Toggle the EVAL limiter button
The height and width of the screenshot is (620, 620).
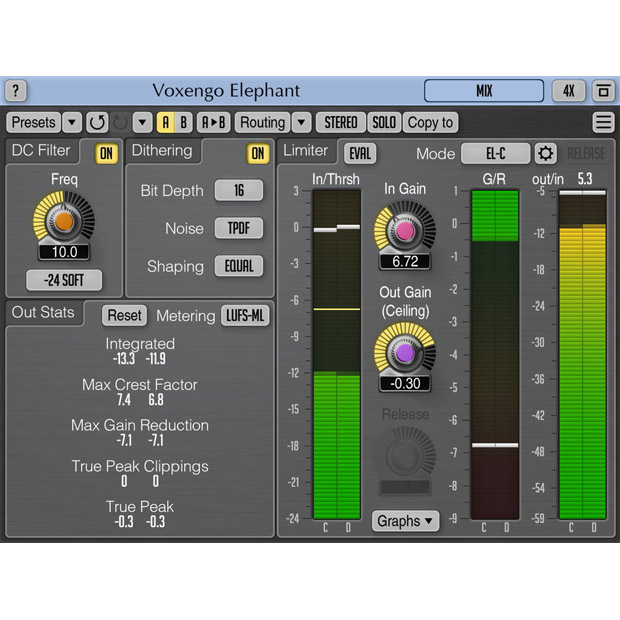tap(360, 153)
